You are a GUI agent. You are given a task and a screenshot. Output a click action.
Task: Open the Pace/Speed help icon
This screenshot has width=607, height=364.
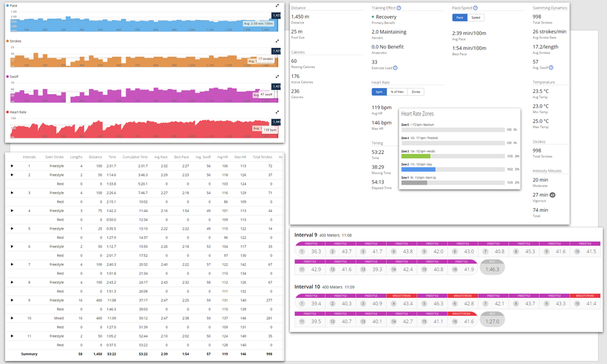pos(476,8)
